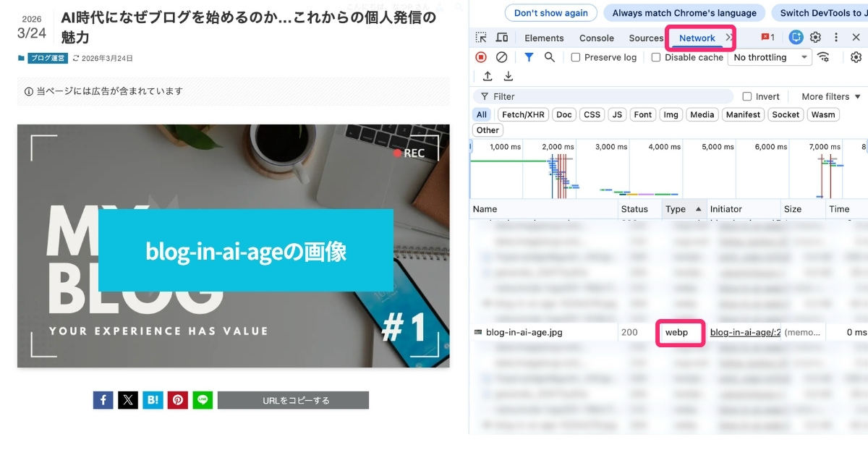Stop recording the network log
Screen dimensions: 868x450
480,57
